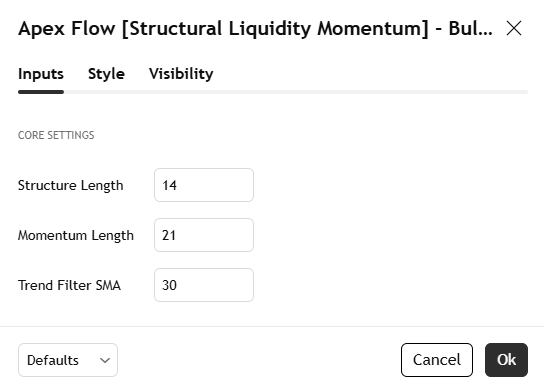The image size is (544, 392).
Task: Focus the Momentum Length value box
Action: (204, 235)
